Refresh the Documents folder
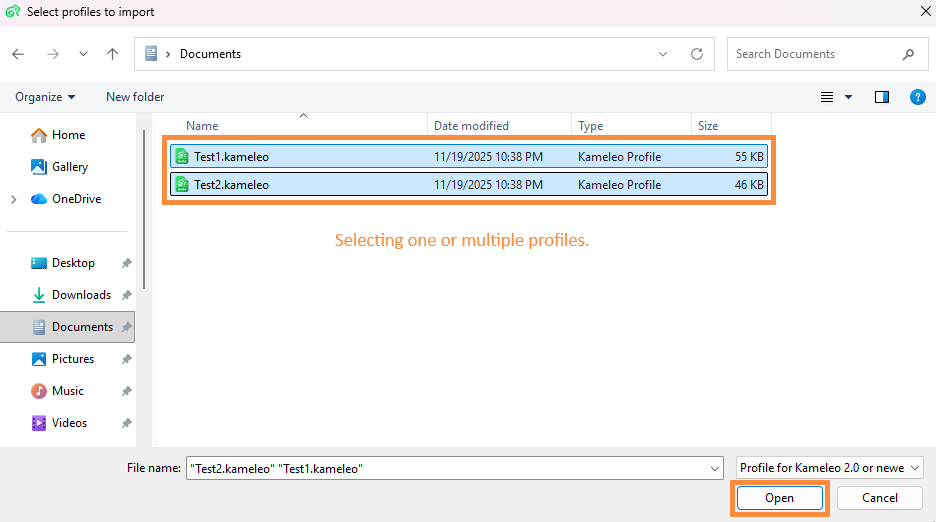936x522 pixels. [697, 54]
